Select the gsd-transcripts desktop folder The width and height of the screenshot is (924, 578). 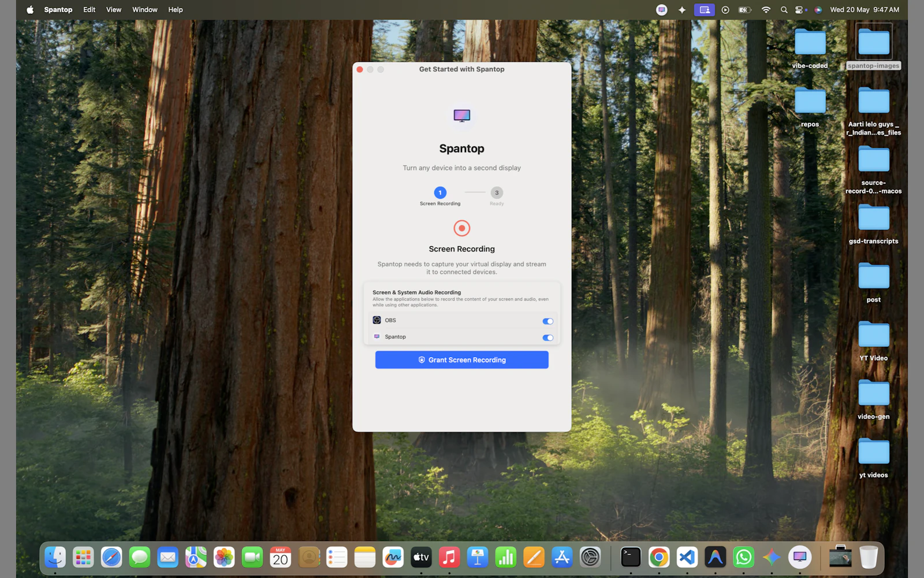click(874, 224)
